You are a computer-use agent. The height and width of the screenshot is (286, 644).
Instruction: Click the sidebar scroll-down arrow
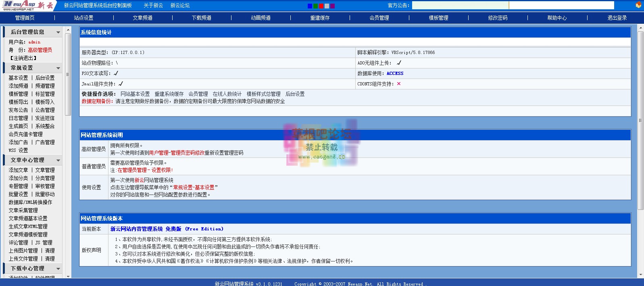(68, 276)
